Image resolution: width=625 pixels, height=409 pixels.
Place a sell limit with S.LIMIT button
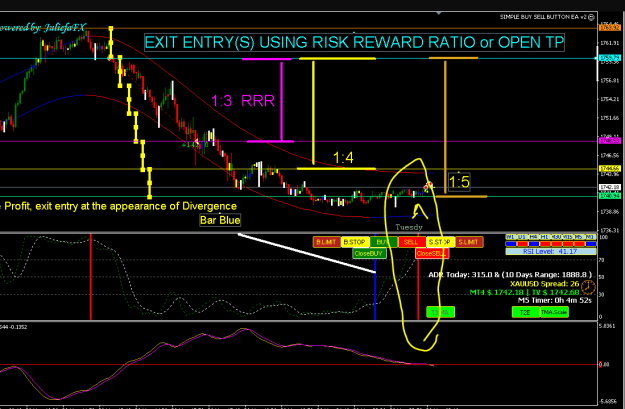(469, 242)
